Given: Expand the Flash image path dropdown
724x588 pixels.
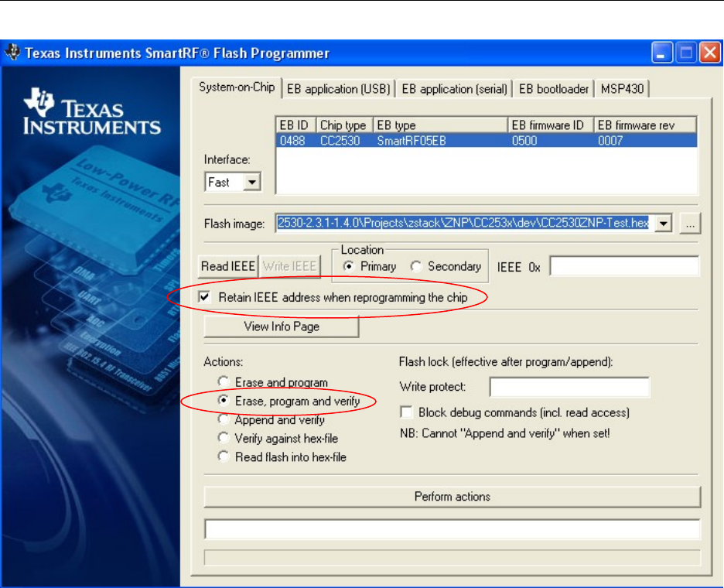Looking at the screenshot, I should (x=664, y=224).
